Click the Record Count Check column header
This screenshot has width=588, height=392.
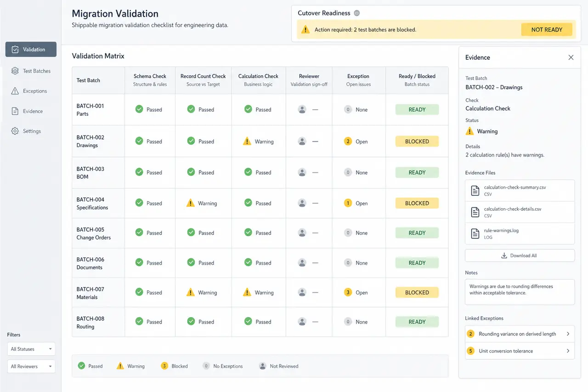tap(203, 80)
